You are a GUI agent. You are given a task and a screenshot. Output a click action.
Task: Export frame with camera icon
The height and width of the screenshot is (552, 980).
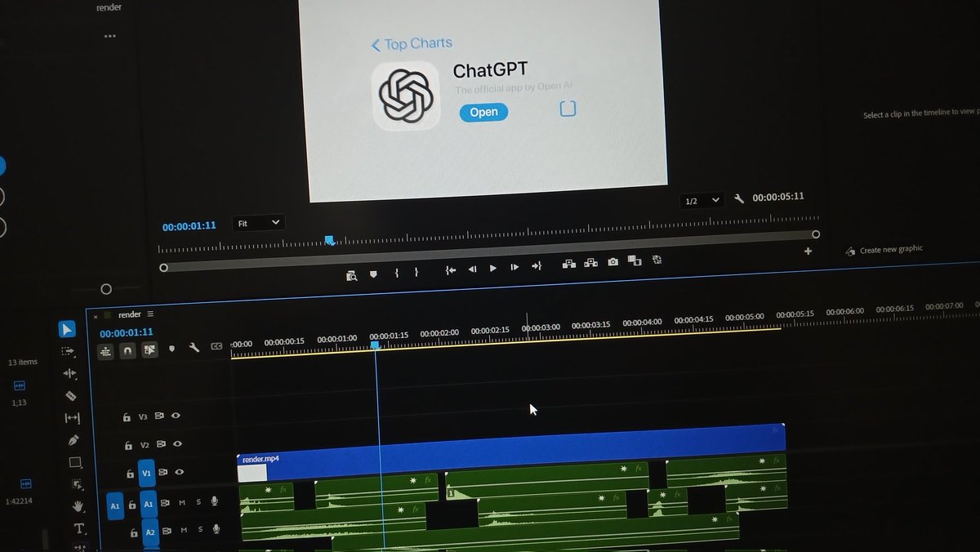[613, 262]
